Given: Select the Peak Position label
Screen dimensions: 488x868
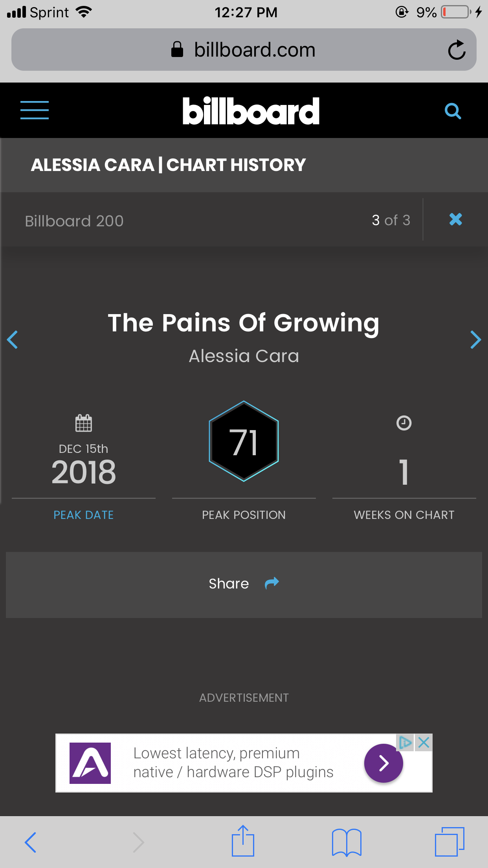Looking at the screenshot, I should (244, 515).
